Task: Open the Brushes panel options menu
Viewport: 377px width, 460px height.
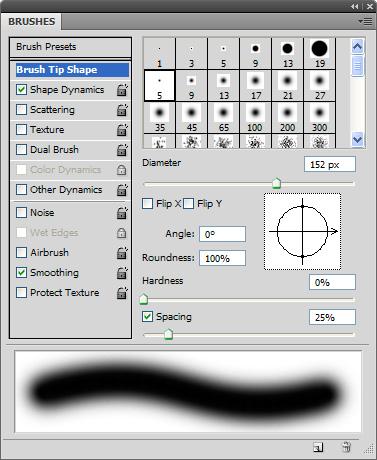Action: tap(366, 22)
